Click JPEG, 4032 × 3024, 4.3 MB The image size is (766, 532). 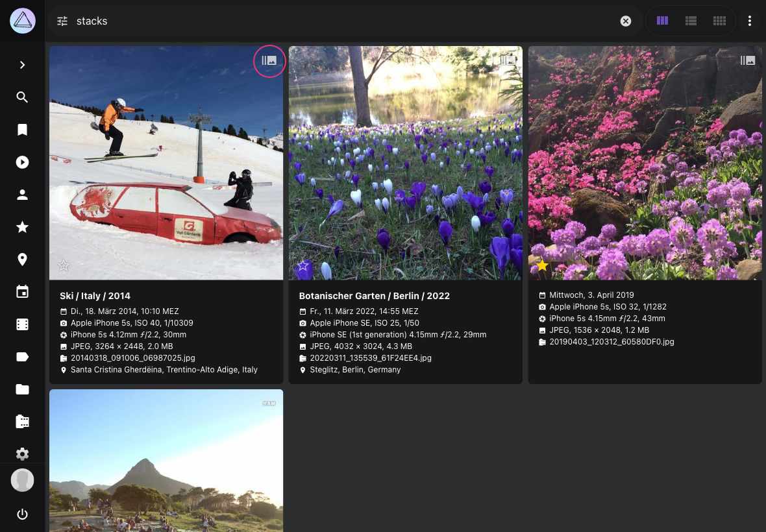tap(361, 346)
